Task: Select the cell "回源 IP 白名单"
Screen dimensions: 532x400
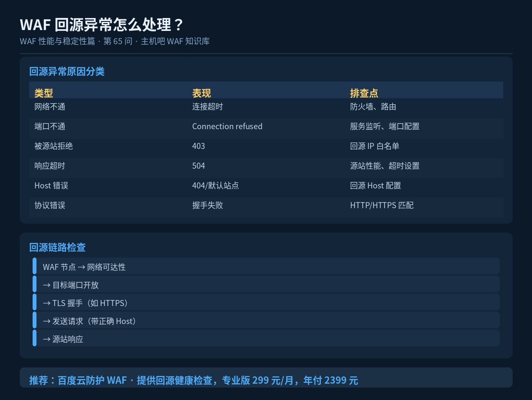Action: click(375, 146)
